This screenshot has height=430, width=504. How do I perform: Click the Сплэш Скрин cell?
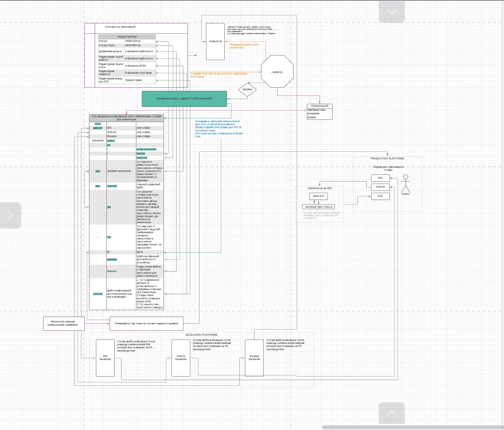click(x=111, y=45)
